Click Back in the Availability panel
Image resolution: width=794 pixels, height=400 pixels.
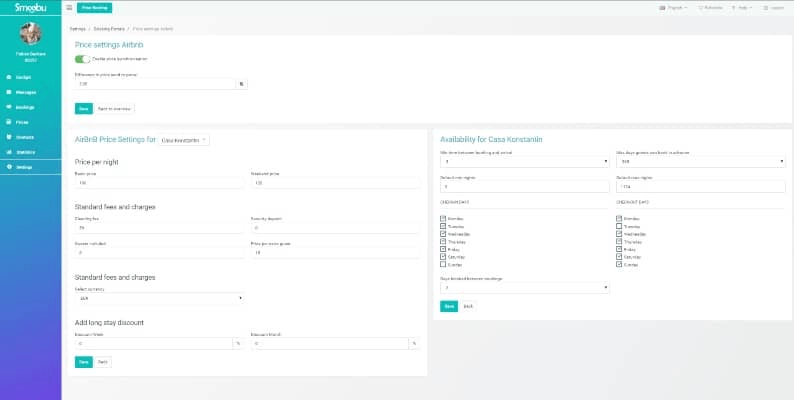(x=468, y=306)
